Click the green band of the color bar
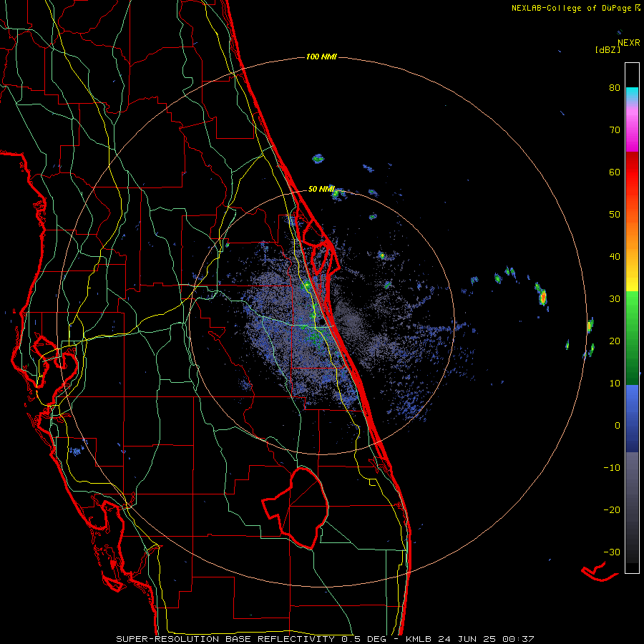This screenshot has width=644, height=644. [x=632, y=338]
